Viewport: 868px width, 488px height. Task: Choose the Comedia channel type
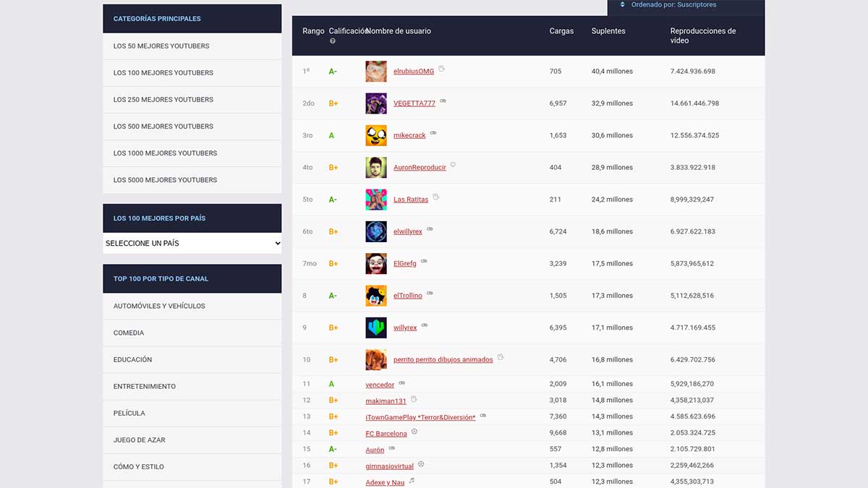point(129,333)
